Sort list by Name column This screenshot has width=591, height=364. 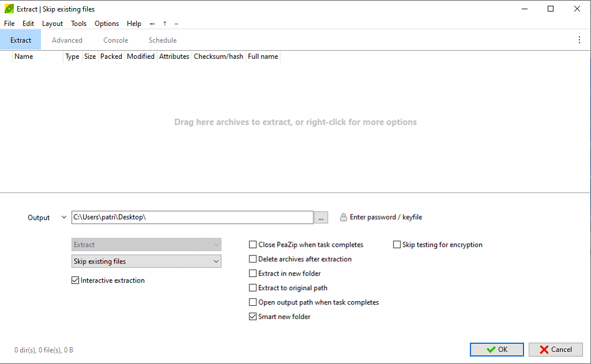pos(38,57)
